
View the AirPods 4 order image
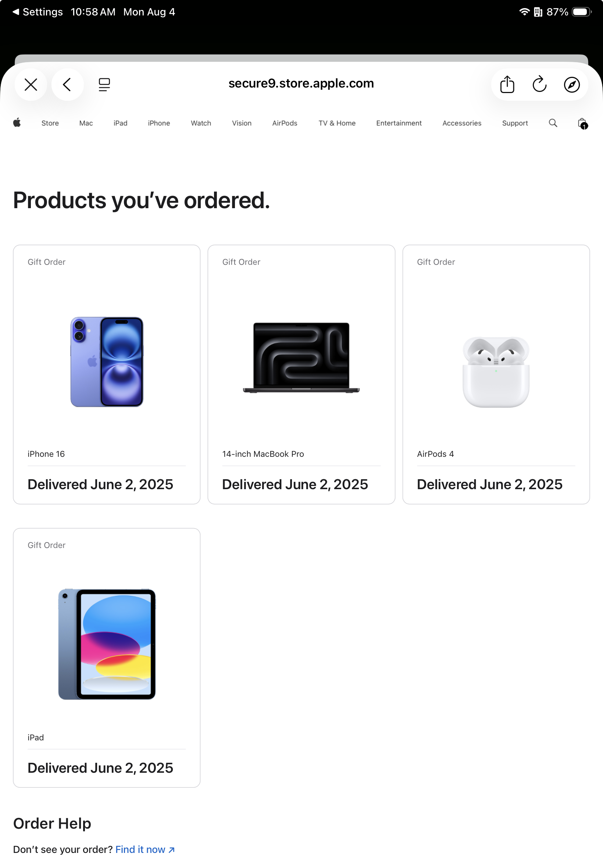496,372
